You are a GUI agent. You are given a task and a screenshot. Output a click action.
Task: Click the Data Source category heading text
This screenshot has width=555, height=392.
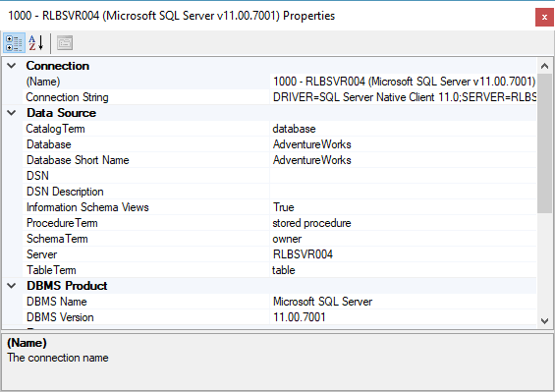[61, 113]
